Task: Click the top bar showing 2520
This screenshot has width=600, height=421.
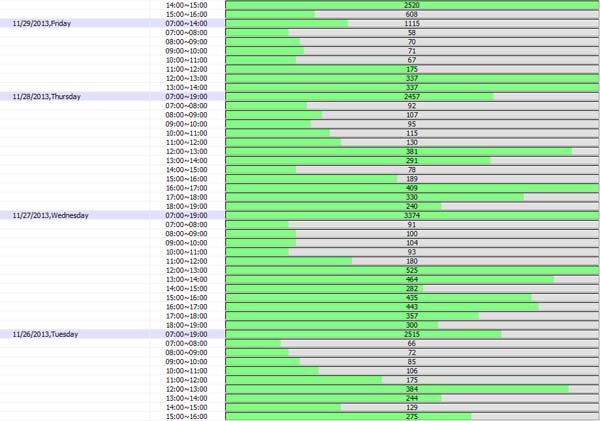Action: [x=411, y=5]
